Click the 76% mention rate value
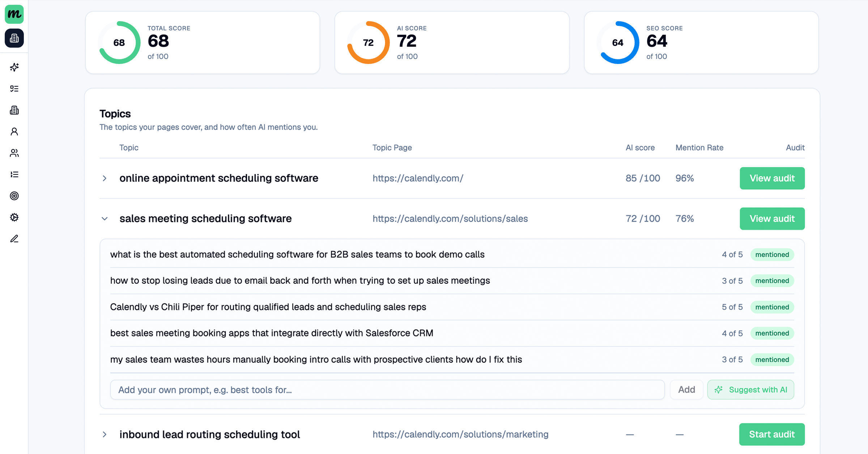The height and width of the screenshot is (454, 868). coord(685,219)
